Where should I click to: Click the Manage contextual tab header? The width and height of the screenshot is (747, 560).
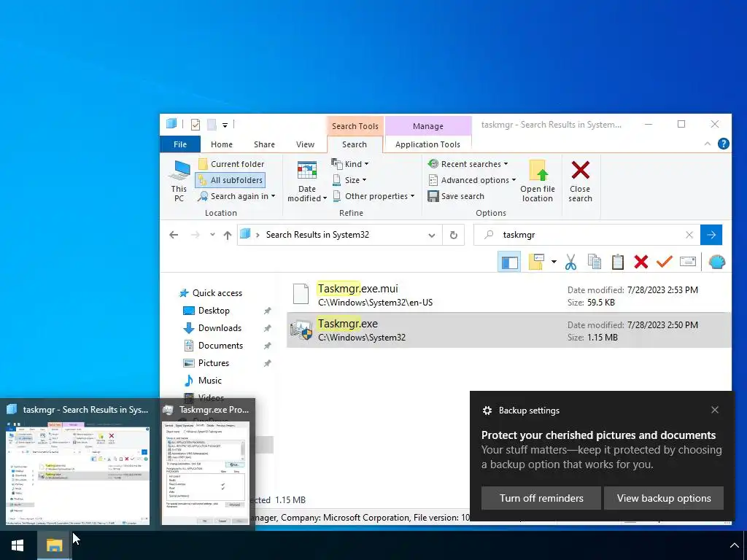427,126
